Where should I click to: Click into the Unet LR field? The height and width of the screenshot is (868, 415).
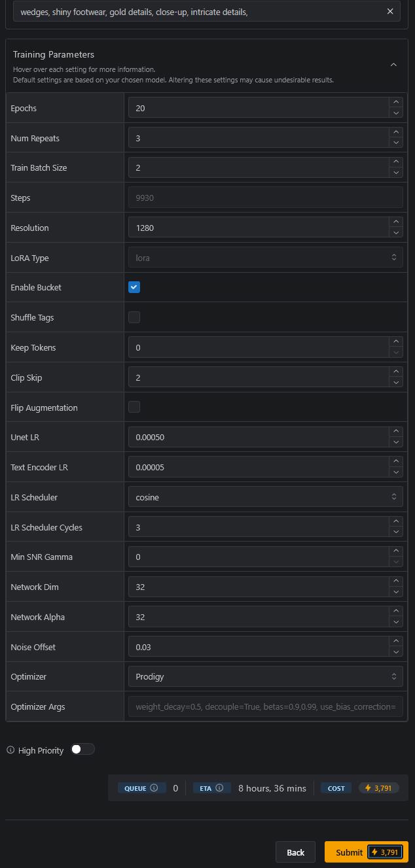coord(259,437)
